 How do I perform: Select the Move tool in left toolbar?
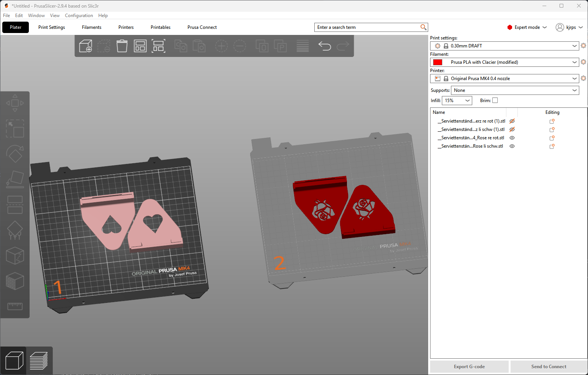(x=15, y=103)
